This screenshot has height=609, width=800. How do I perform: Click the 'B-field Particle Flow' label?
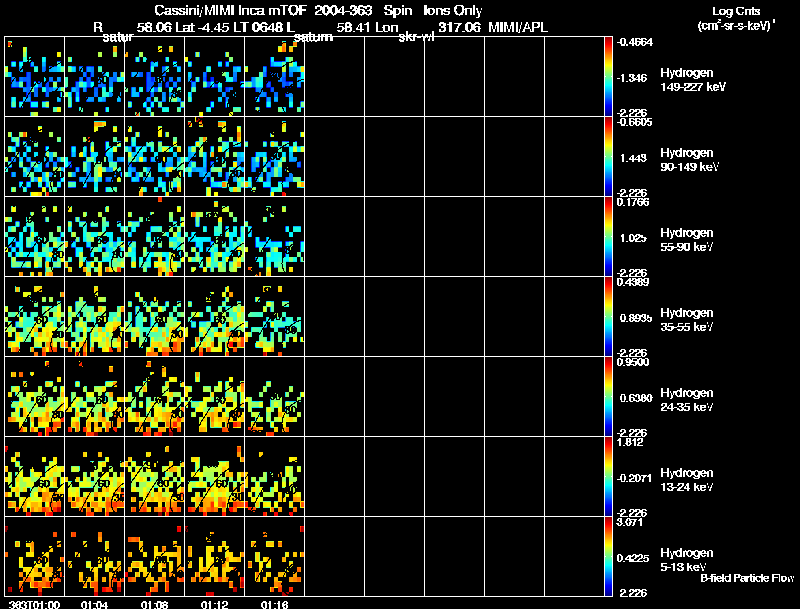pyautogui.click(x=747, y=578)
